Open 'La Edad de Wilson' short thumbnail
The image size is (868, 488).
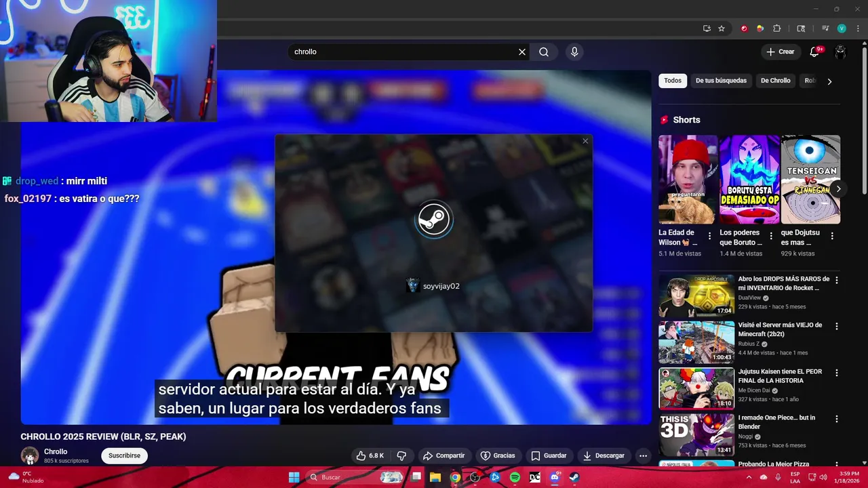click(688, 180)
